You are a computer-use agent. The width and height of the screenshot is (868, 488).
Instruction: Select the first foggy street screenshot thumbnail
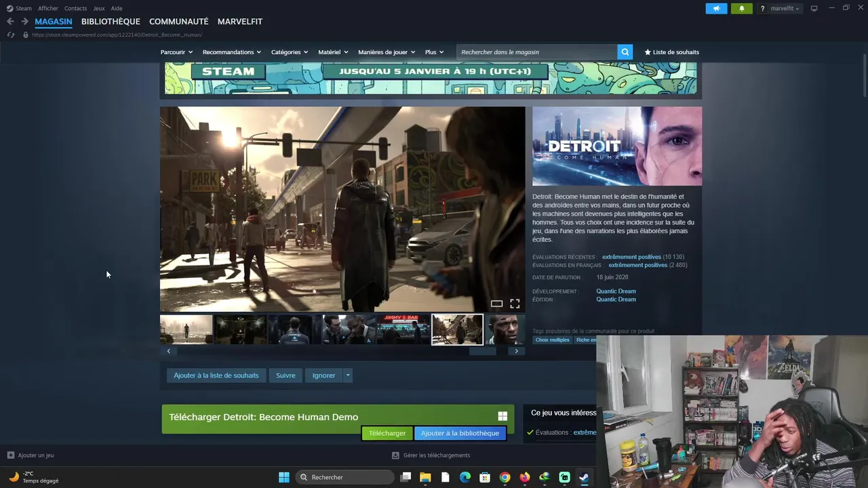pyautogui.click(x=186, y=329)
